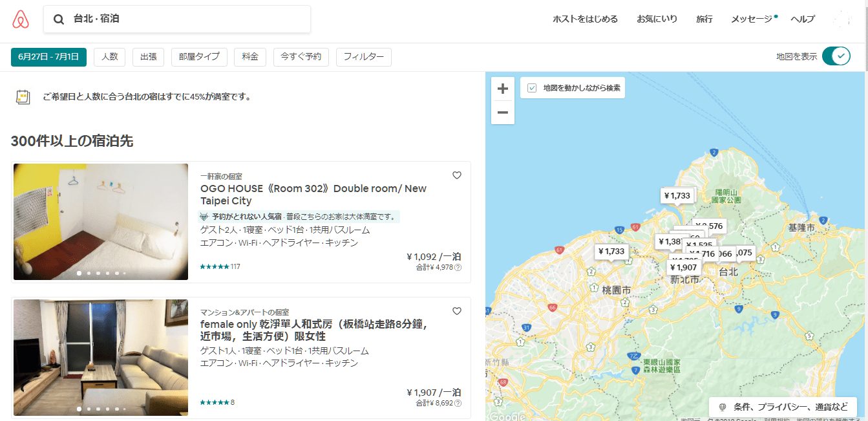The image size is (868, 421).
Task: Click ¥1,092 /一泊 price text
Action: (434, 256)
